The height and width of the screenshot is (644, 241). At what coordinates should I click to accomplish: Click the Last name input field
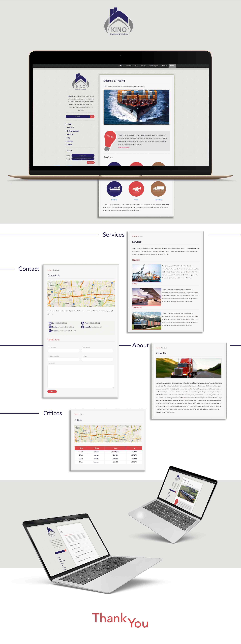pyautogui.click(x=98, y=351)
